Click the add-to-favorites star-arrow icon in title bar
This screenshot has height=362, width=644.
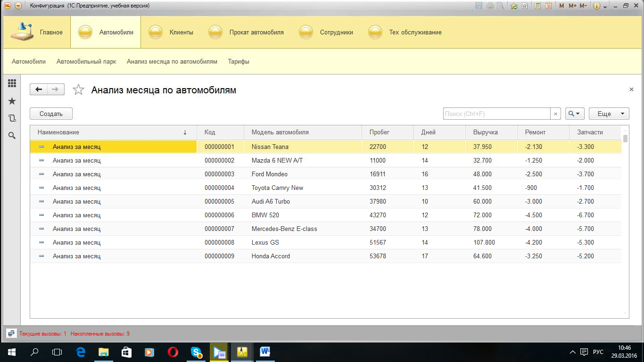pos(514,6)
